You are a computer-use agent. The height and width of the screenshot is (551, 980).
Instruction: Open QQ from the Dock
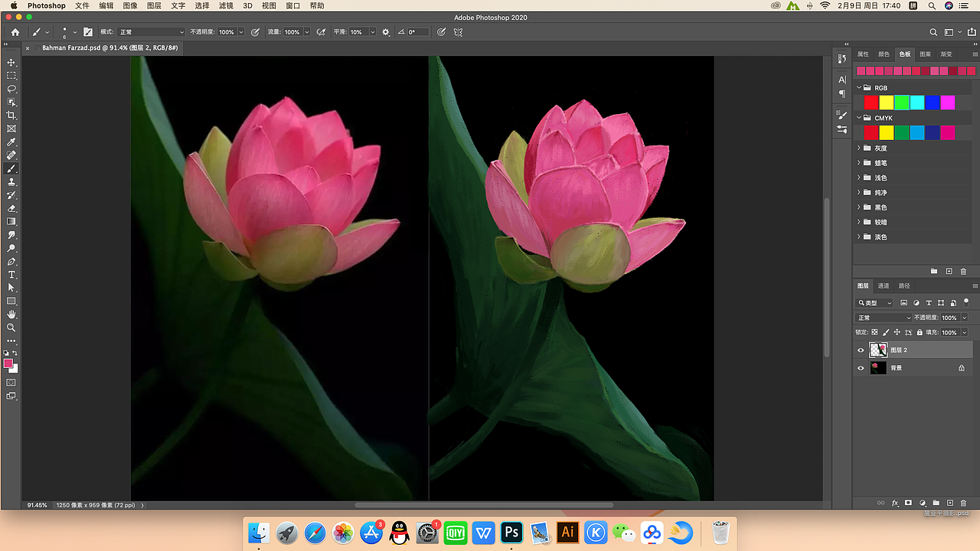(x=399, y=533)
